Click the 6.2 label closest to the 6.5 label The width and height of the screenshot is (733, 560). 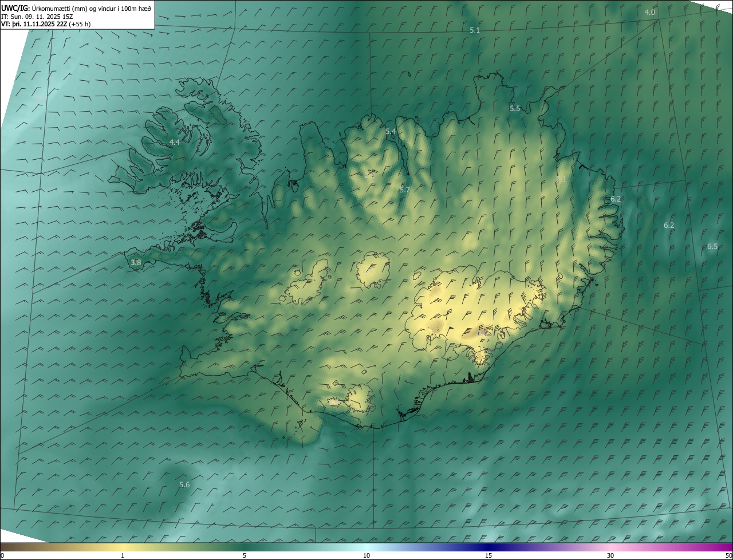pos(669,226)
